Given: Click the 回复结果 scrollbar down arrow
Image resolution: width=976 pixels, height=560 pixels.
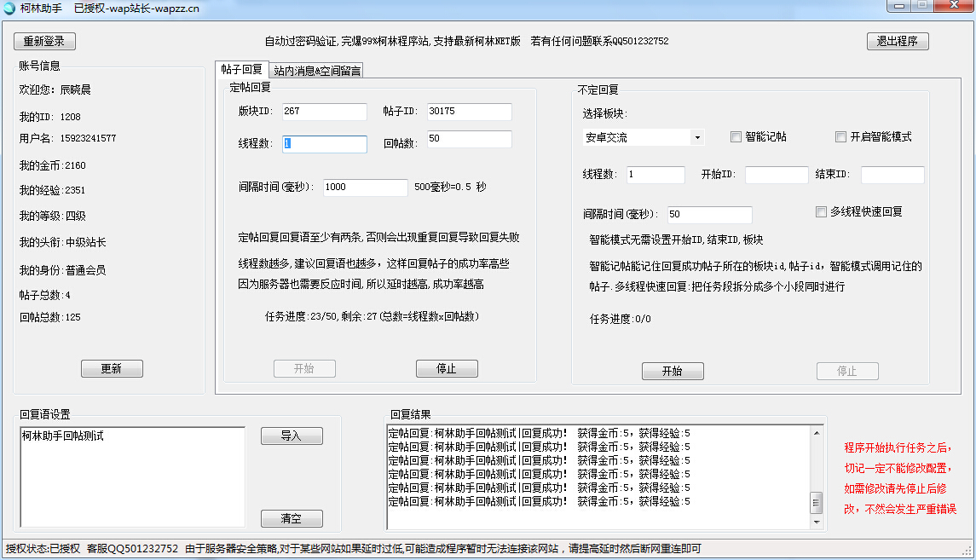Looking at the screenshot, I should [816, 522].
